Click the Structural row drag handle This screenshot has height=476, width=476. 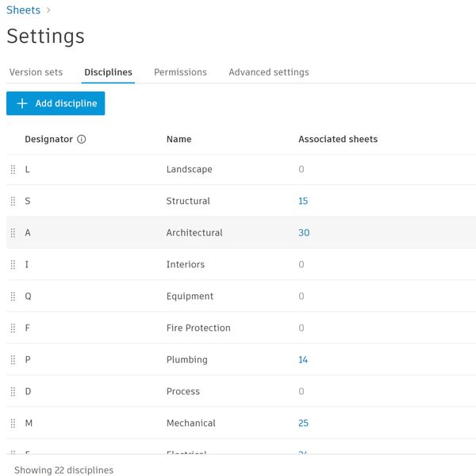tap(13, 202)
